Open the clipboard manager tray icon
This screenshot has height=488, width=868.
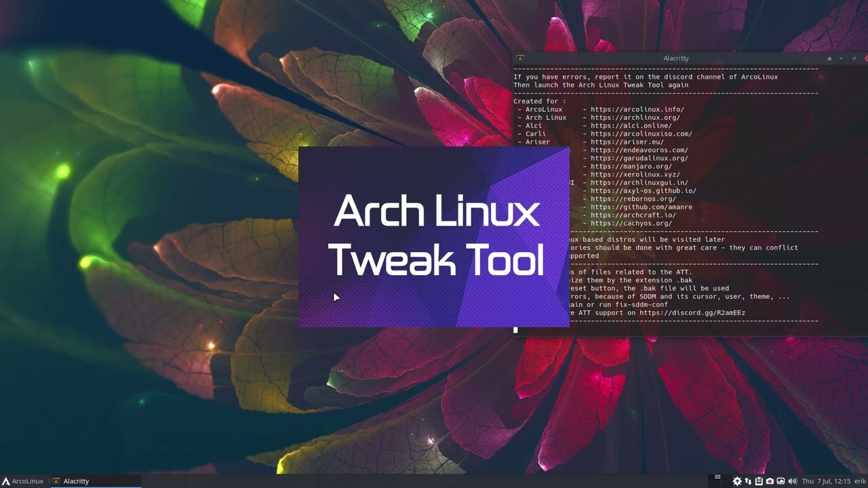759,481
